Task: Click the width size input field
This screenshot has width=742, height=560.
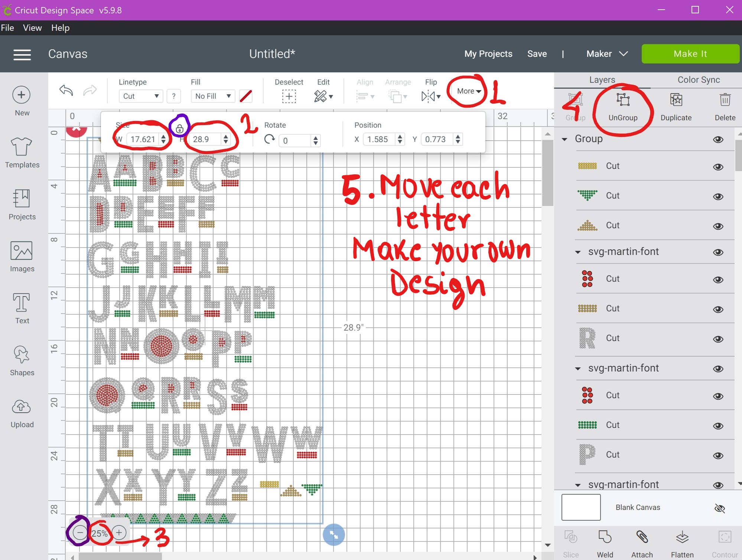Action: (143, 140)
